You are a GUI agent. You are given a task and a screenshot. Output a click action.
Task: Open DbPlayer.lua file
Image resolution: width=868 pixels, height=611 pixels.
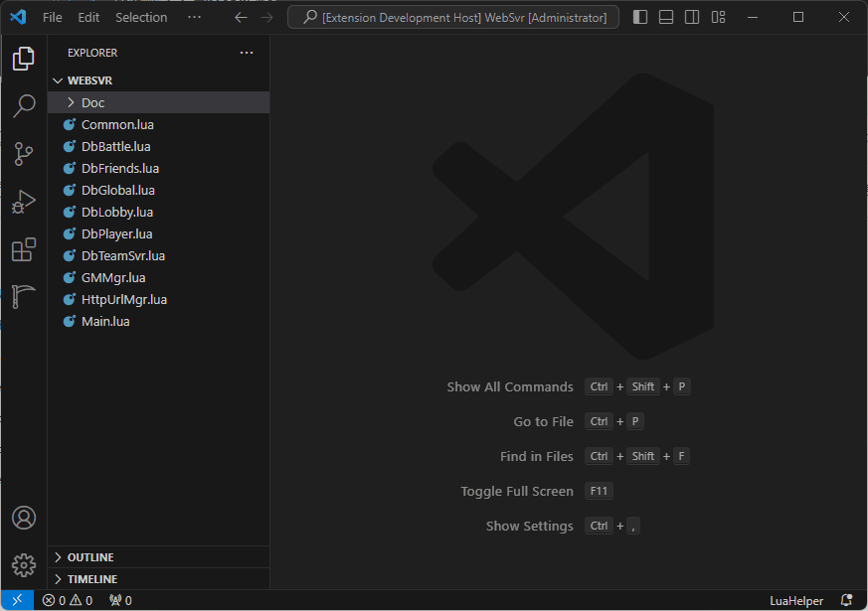click(159, 233)
